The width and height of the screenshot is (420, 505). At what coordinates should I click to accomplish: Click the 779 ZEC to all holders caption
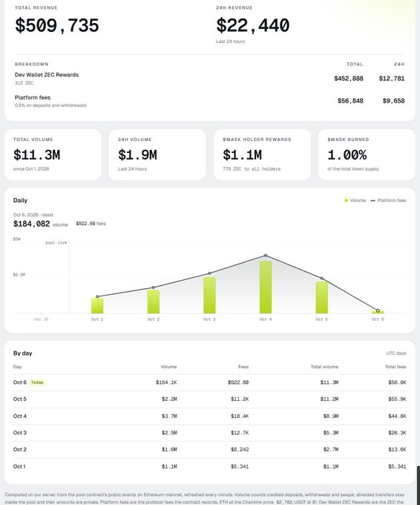(252, 169)
